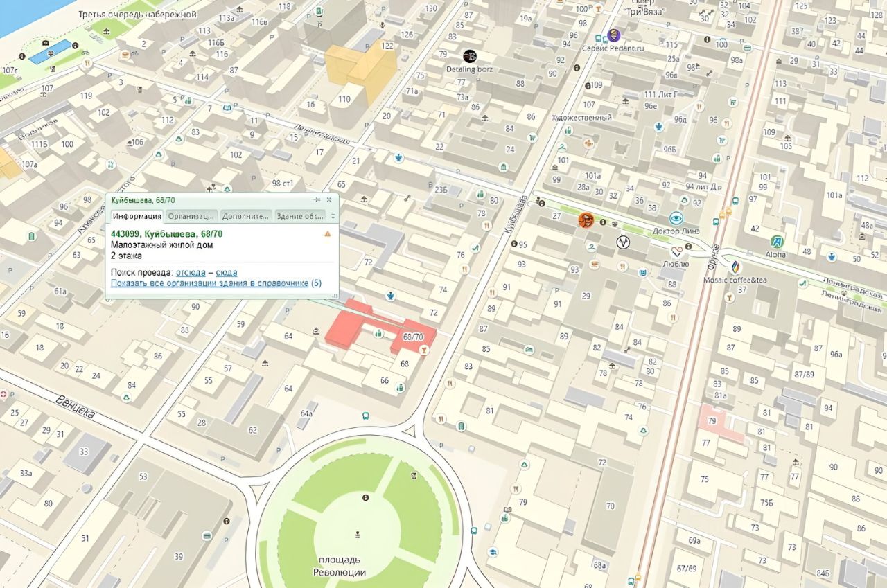
Task: Report error via orange warning triangle
Action: pos(328,234)
